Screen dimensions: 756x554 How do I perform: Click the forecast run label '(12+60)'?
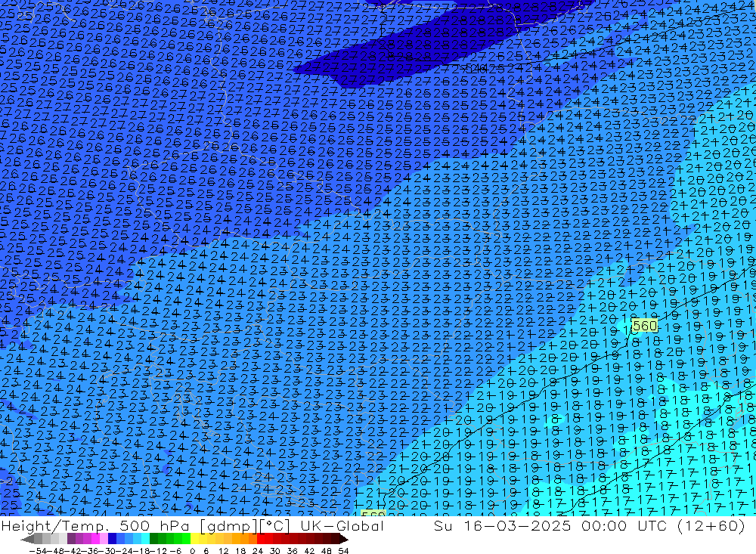tap(711, 526)
